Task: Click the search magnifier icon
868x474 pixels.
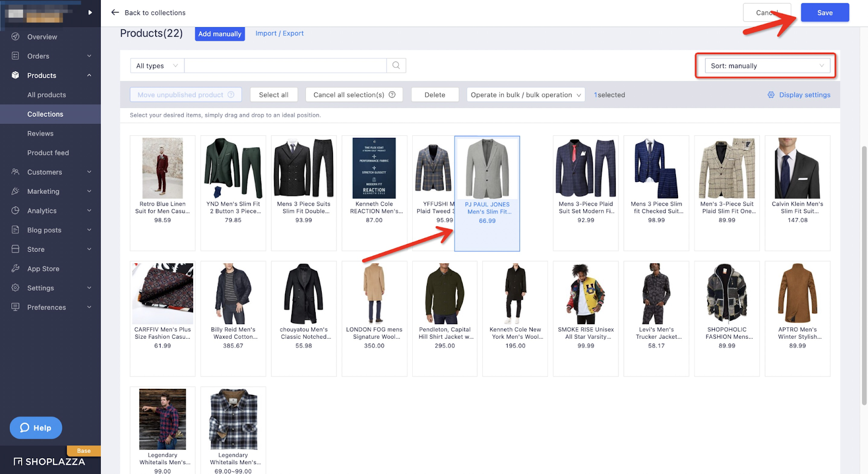Action: point(396,66)
